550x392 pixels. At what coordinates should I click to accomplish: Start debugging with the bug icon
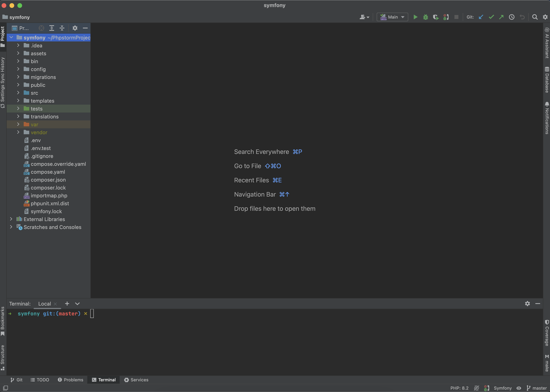(425, 17)
